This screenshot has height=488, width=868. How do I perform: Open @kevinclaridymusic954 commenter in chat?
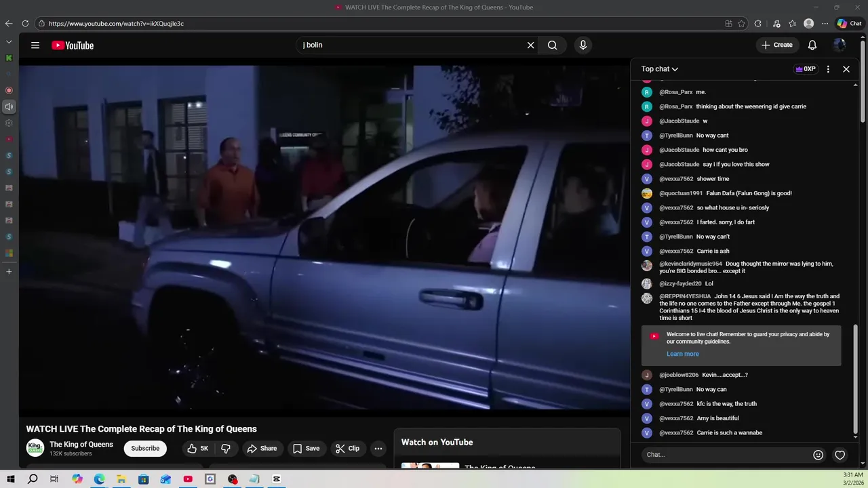tap(690, 264)
